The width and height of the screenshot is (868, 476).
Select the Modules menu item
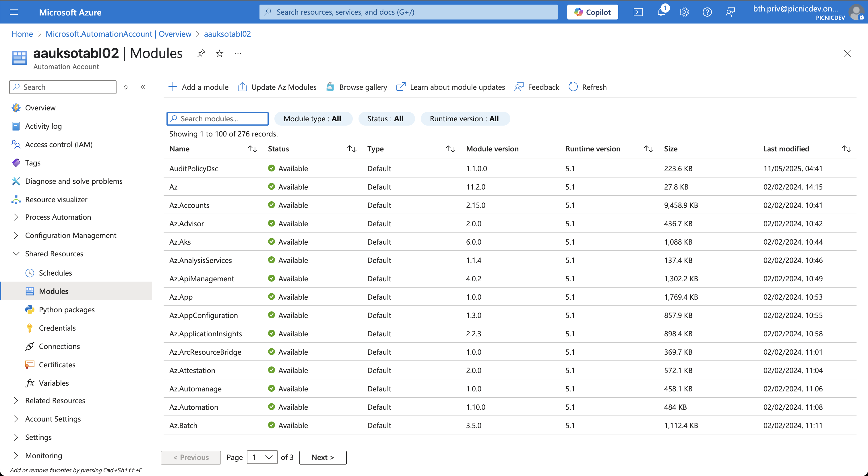[x=76, y=291]
